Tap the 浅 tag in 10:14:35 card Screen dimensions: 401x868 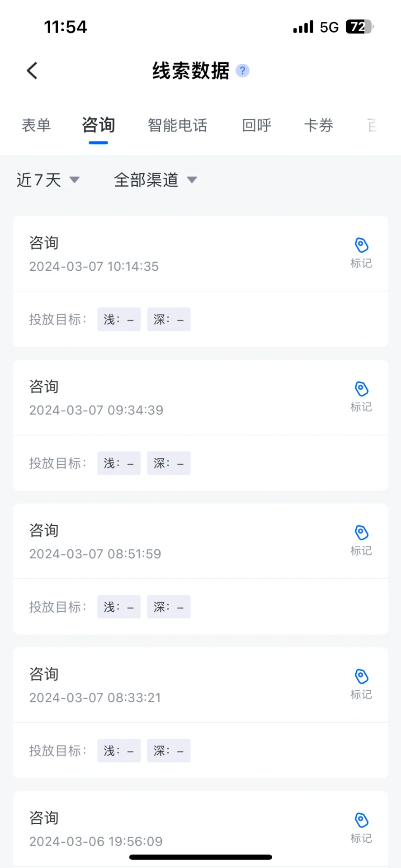pyautogui.click(x=119, y=320)
